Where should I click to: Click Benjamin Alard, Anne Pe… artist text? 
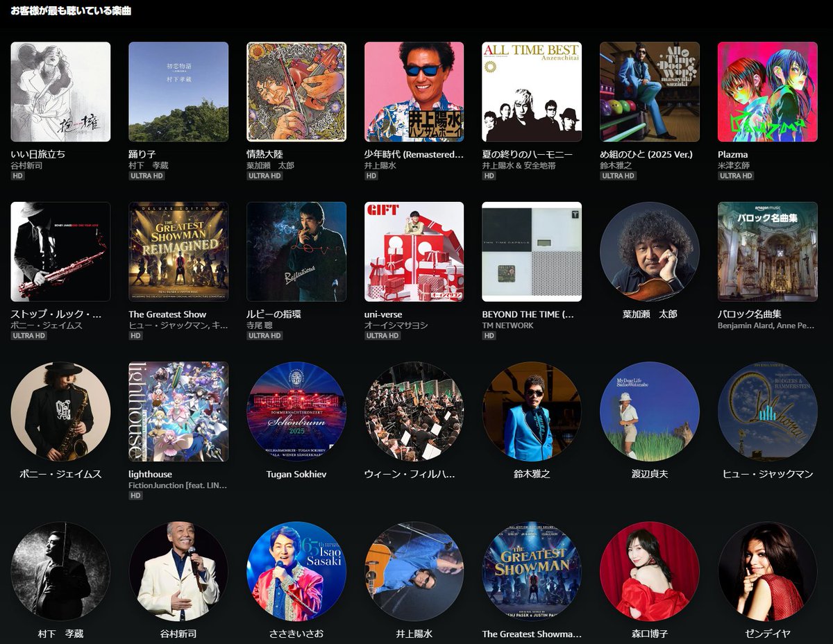click(766, 325)
